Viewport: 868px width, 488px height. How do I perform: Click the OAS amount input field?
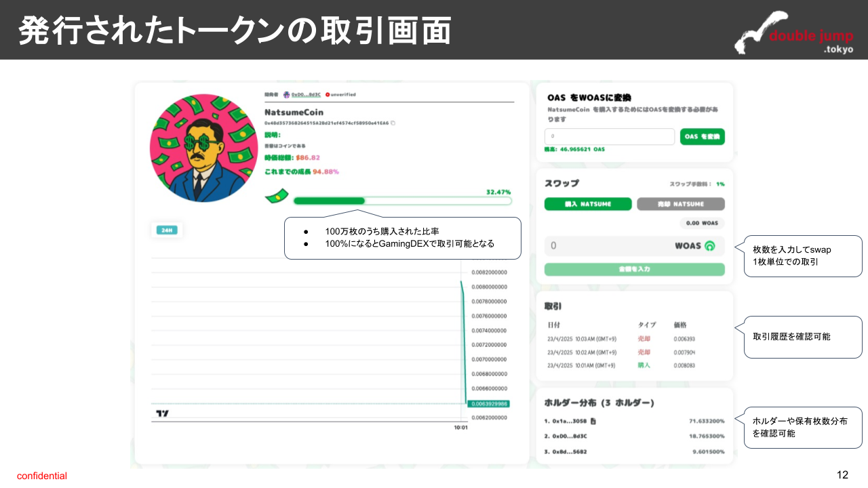tap(609, 137)
